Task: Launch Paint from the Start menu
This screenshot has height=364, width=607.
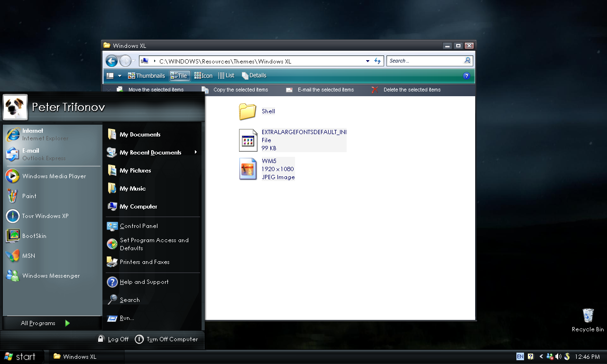Action: click(x=29, y=196)
